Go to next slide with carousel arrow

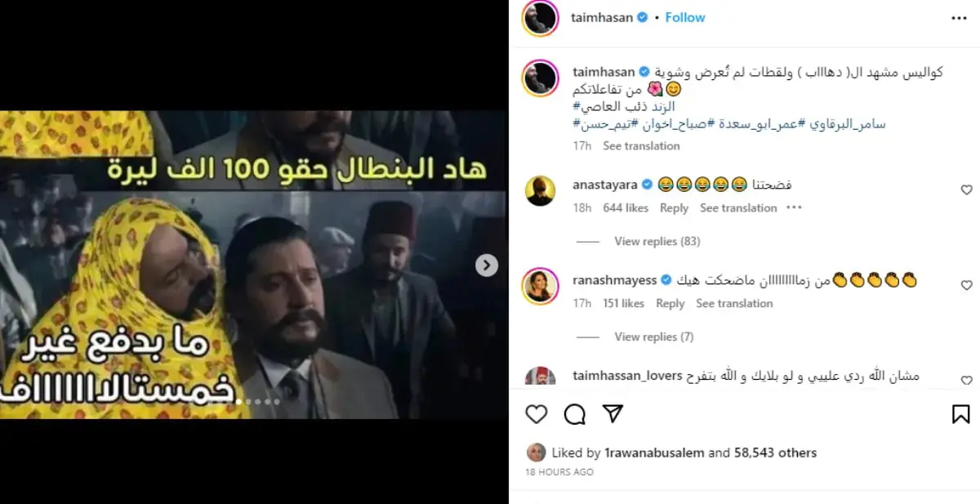487,265
